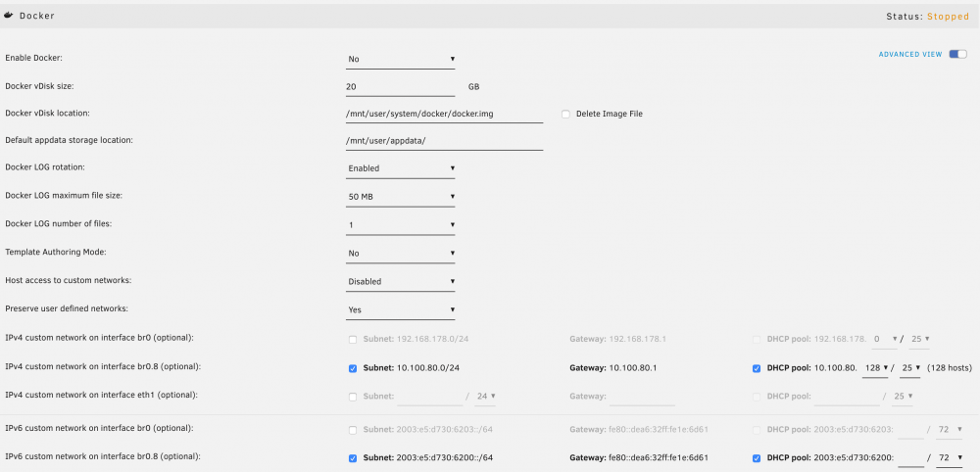980x472 pixels.
Task: Click the Subnet 2003:e5:d730:6200::/64 value
Action: [x=445, y=458]
